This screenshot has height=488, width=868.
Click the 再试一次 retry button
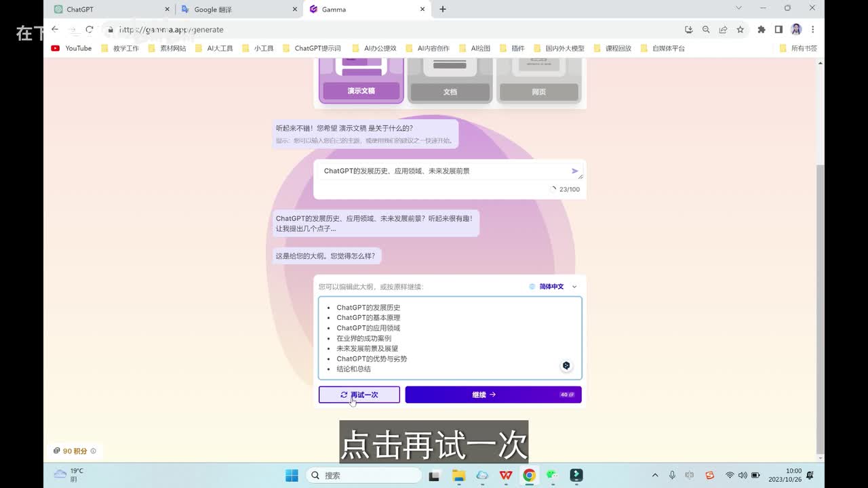tap(359, 394)
